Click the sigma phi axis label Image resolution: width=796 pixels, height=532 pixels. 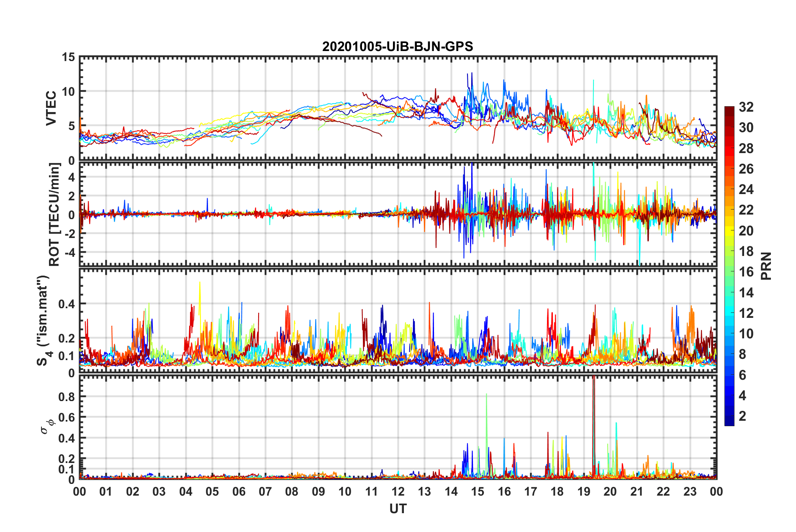(x=49, y=427)
